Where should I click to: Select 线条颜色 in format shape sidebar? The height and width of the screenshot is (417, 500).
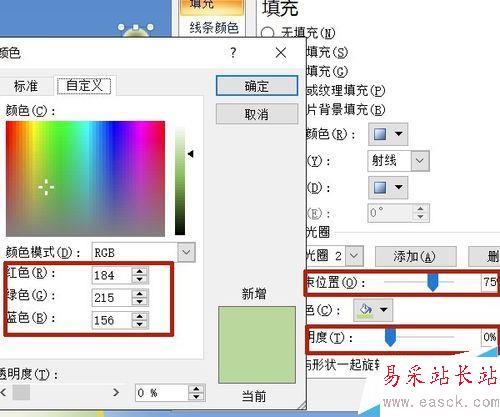click(214, 27)
